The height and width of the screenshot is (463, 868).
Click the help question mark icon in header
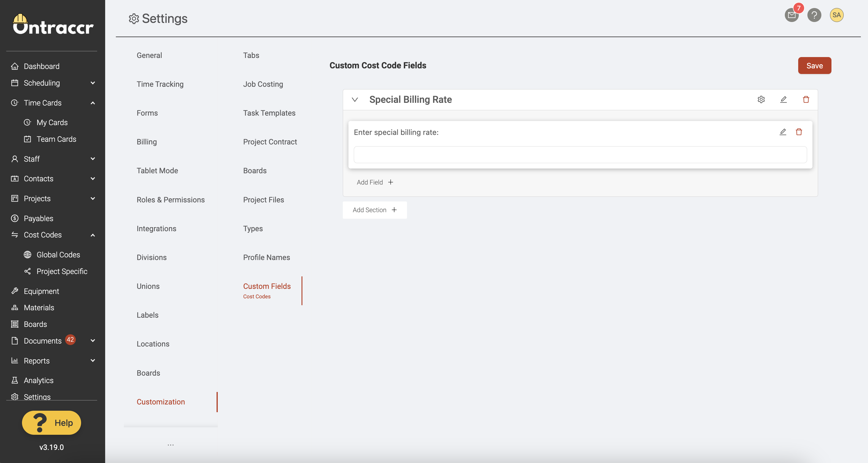pos(814,15)
